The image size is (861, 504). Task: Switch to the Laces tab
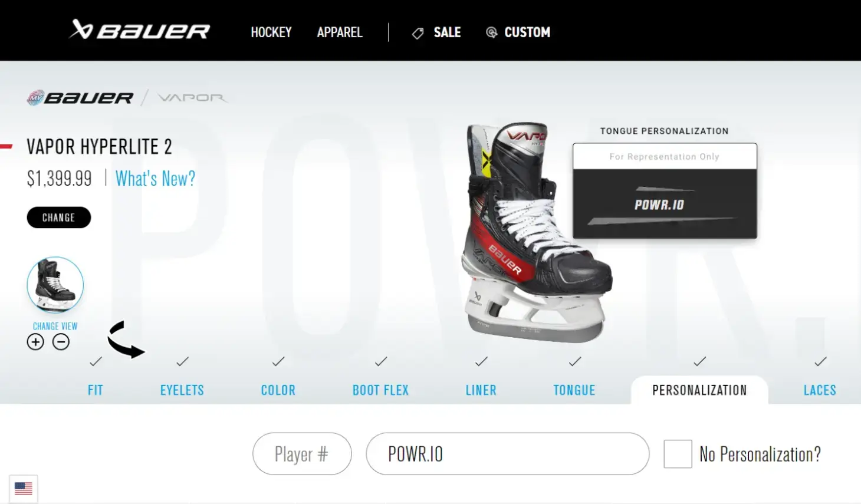[x=820, y=390]
